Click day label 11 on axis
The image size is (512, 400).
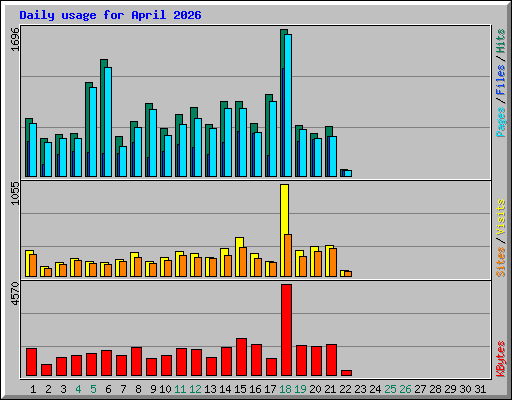click(x=180, y=389)
